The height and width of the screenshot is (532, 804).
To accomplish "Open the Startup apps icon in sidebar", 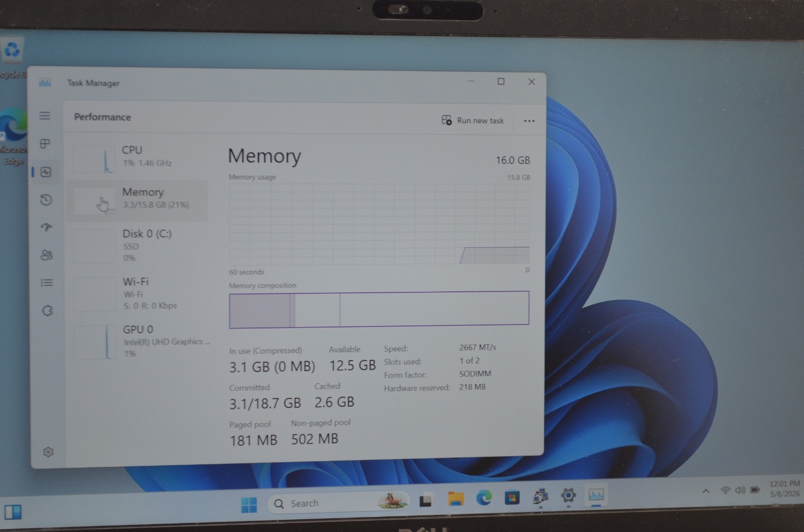I will (x=46, y=227).
